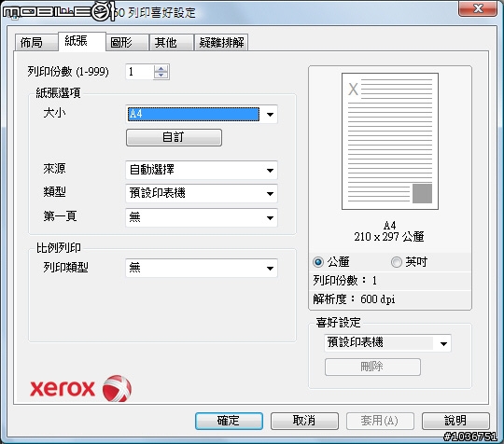Open the 圖形 tab
Viewport: 504px width, 444px height.
tap(127, 42)
